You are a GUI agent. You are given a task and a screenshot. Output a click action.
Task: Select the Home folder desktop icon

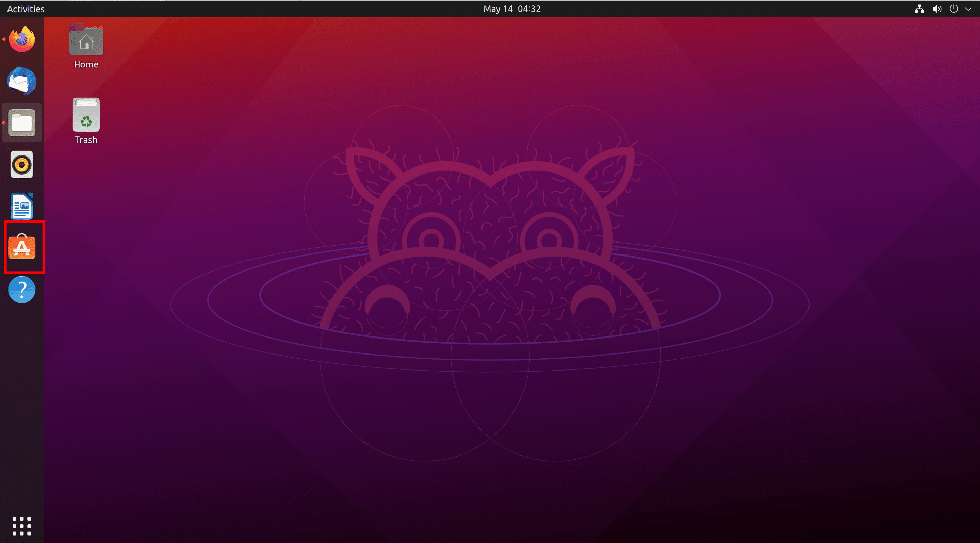[x=86, y=40]
